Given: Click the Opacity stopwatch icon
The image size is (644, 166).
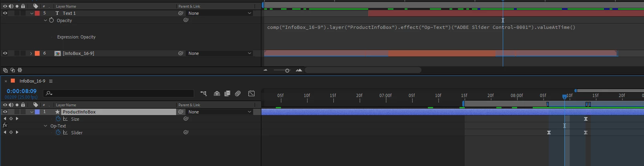Looking at the screenshot, I should pyautogui.click(x=51, y=20).
